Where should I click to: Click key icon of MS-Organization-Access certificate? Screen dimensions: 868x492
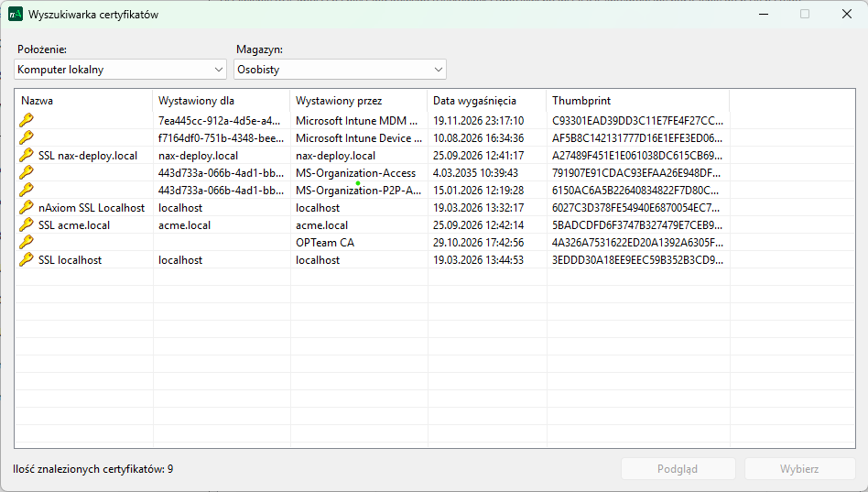click(x=27, y=172)
